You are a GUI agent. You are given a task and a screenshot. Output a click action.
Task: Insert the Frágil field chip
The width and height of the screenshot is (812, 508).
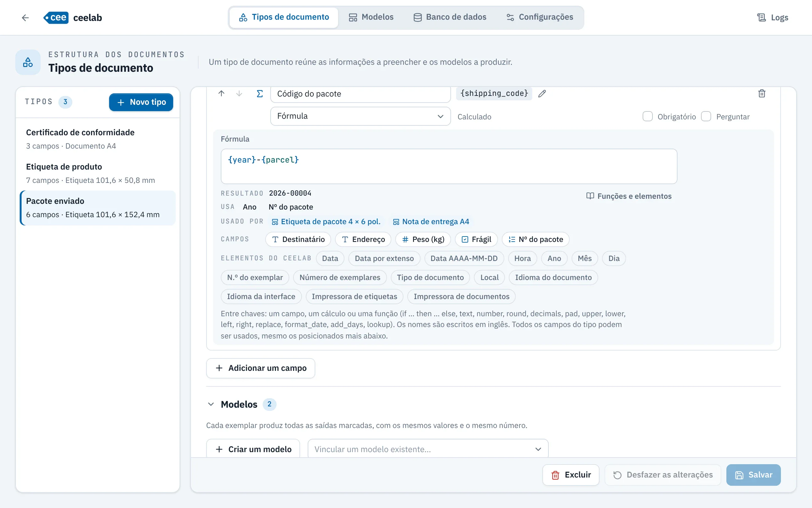coord(476,239)
